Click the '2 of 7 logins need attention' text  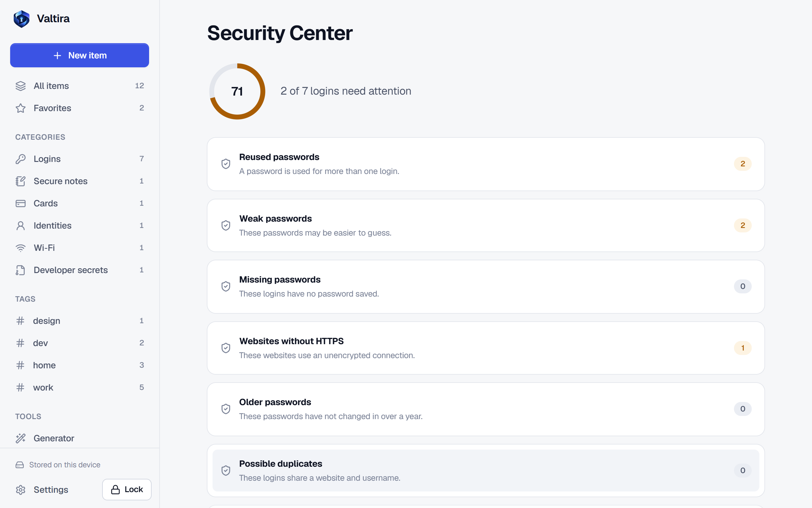click(346, 91)
